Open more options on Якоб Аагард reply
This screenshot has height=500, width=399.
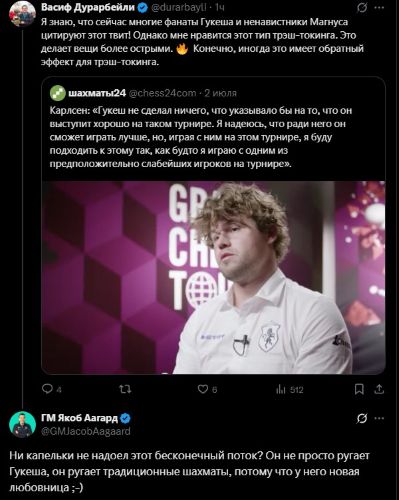coord(379,418)
